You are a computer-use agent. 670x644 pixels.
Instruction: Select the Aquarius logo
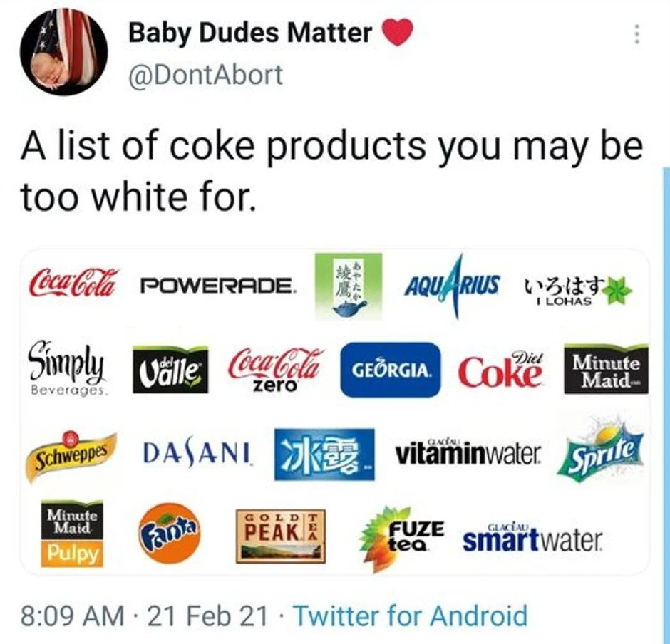[x=452, y=286]
